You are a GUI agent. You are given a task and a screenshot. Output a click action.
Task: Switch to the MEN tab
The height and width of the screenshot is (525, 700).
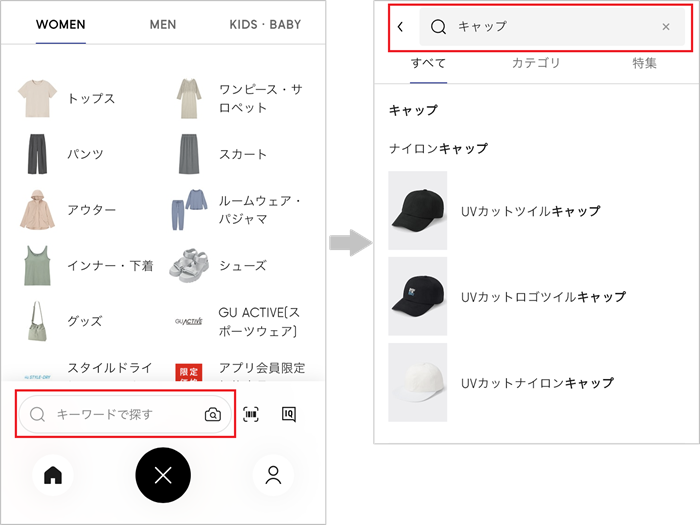coord(163,24)
